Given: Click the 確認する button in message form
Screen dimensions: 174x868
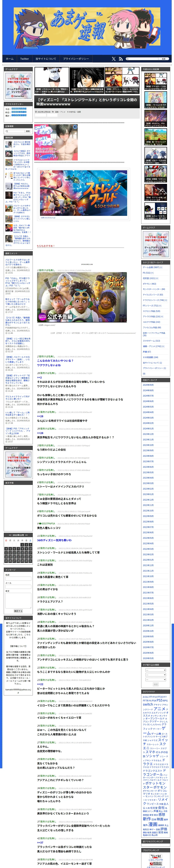Looking at the screenshot, I should pos(18,611).
